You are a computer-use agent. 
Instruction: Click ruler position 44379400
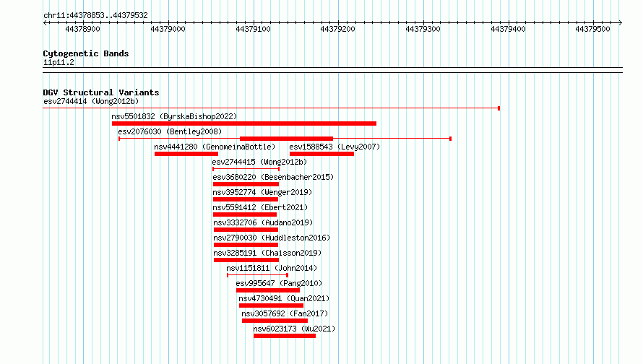[x=508, y=29]
